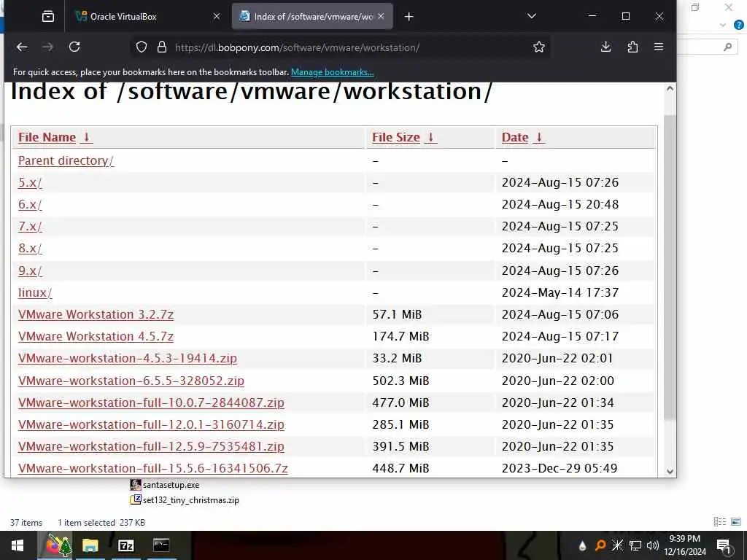The image size is (747, 560).
Task: Switch to the Oracle VirtualBox tab
Action: click(149, 16)
